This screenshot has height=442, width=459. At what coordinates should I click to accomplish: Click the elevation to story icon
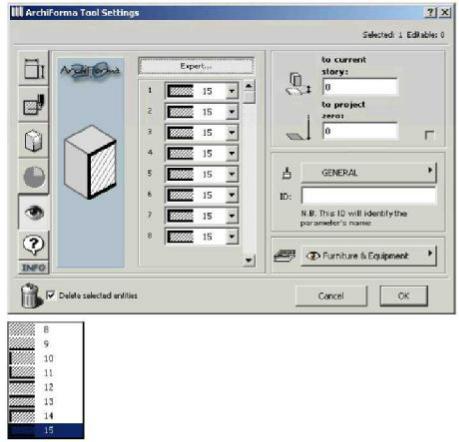[x=298, y=84]
